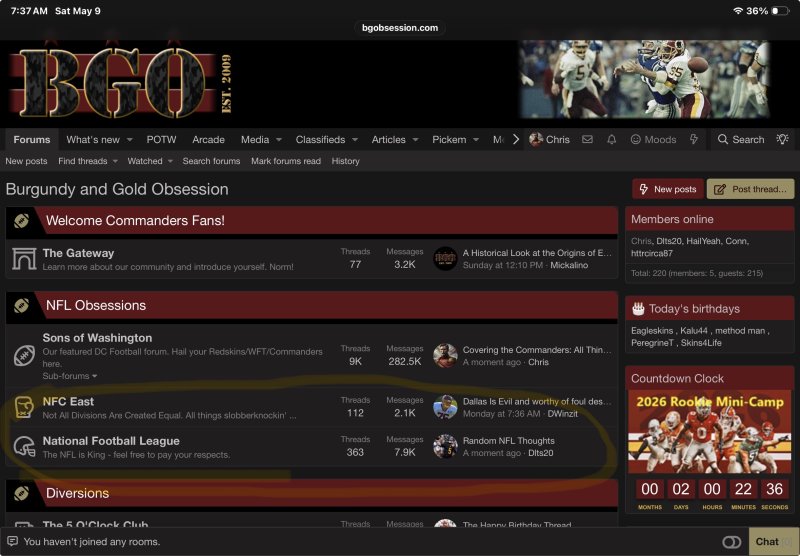Open the alerts bell icon
This screenshot has width=800, height=556.
611,139
